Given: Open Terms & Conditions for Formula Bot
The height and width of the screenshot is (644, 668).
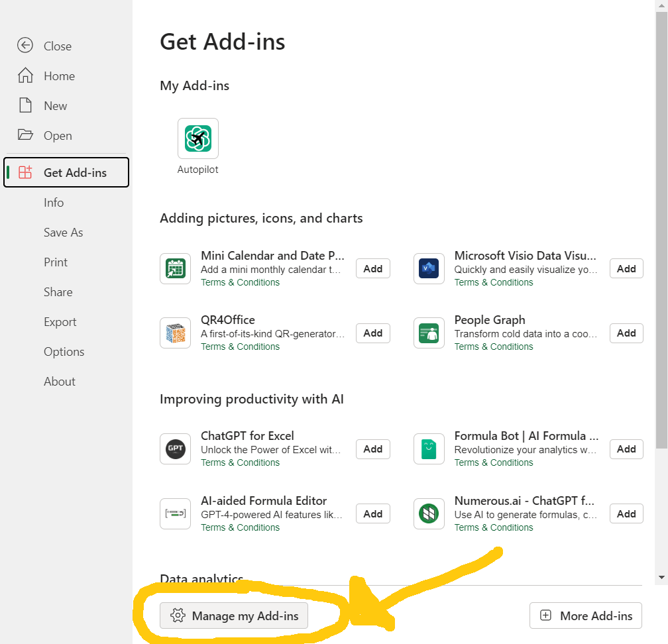Looking at the screenshot, I should 494,462.
